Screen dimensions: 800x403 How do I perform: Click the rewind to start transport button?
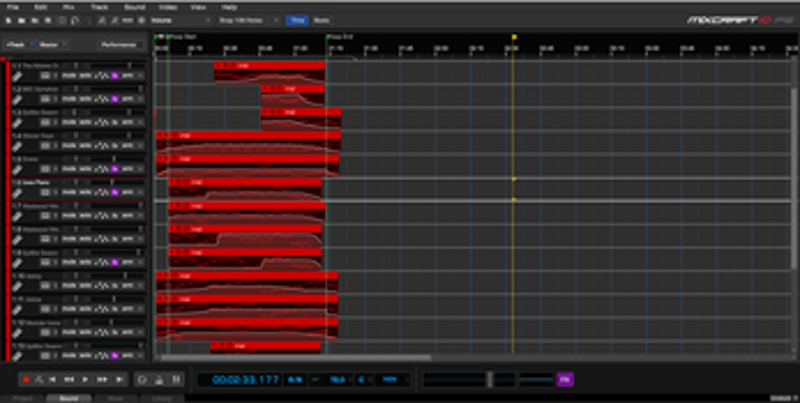(x=52, y=380)
